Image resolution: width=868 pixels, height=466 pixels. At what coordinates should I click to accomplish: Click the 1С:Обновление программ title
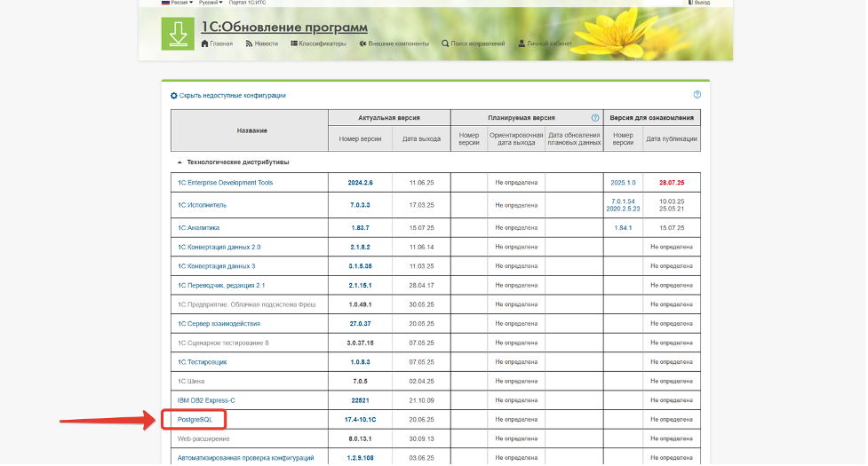tap(284, 27)
